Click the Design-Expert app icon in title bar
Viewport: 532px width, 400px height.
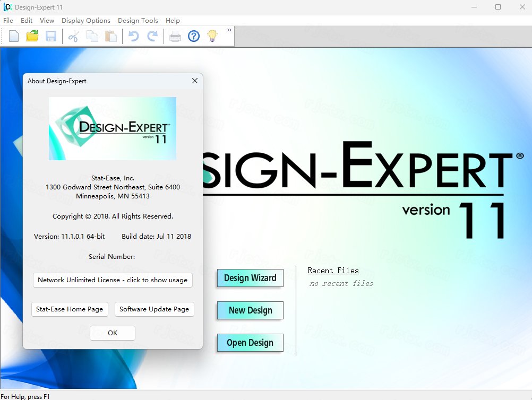[7, 7]
